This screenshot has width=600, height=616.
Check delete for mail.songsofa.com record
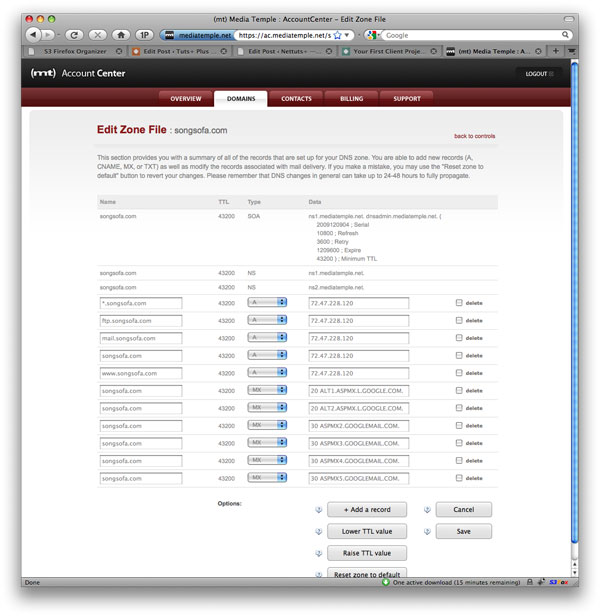coord(459,338)
